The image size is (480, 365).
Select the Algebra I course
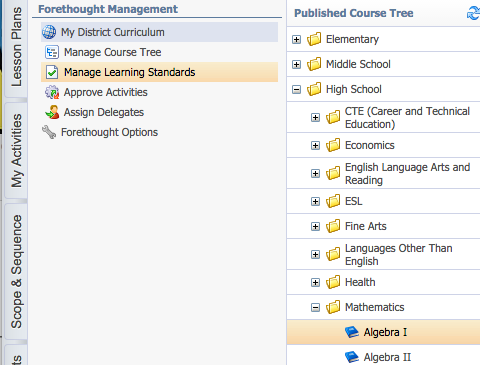pyautogui.click(x=383, y=332)
